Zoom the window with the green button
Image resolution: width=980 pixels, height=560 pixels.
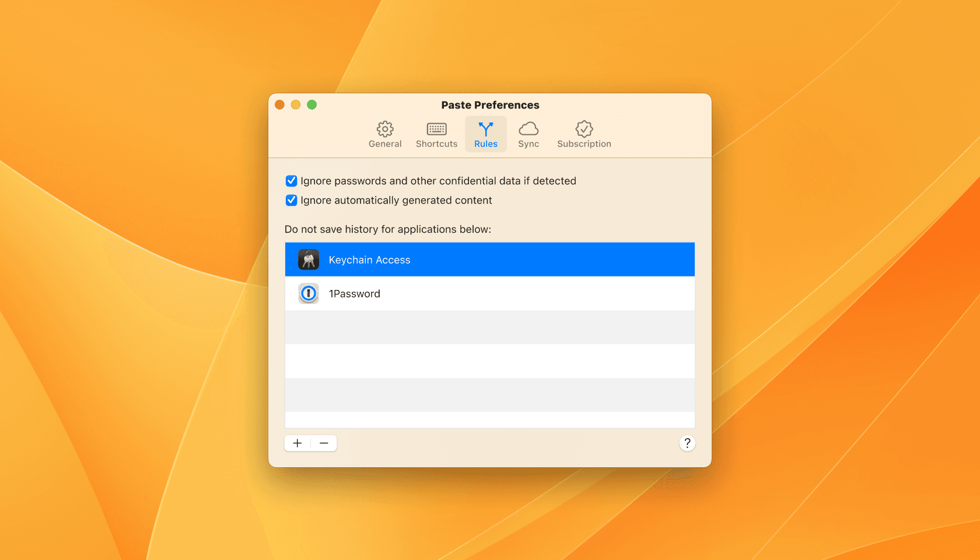coord(312,105)
